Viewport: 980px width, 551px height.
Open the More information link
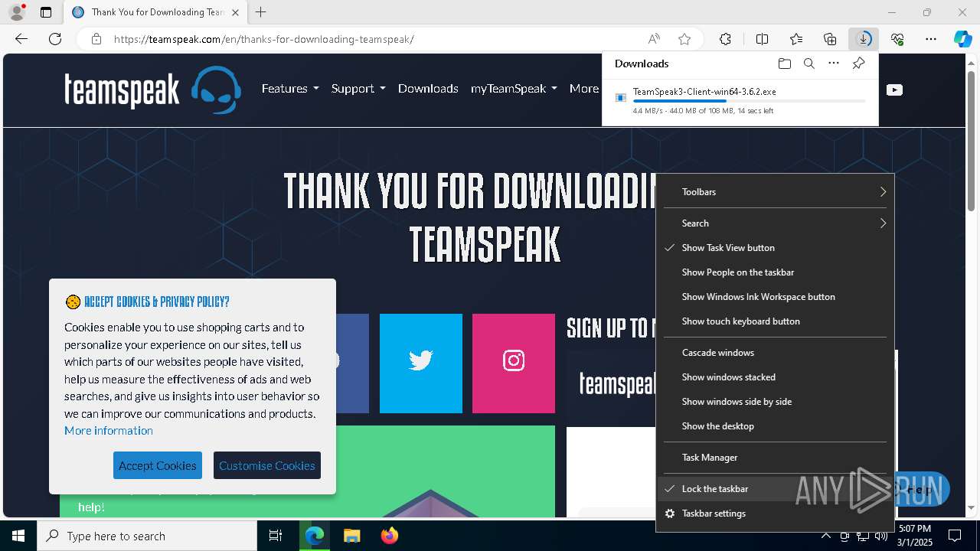(109, 431)
